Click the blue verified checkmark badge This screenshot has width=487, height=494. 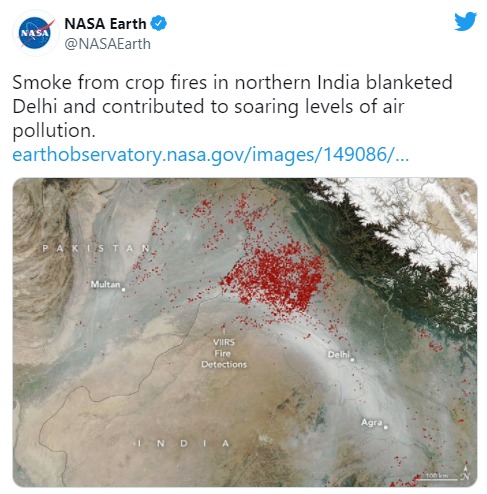pos(158,23)
